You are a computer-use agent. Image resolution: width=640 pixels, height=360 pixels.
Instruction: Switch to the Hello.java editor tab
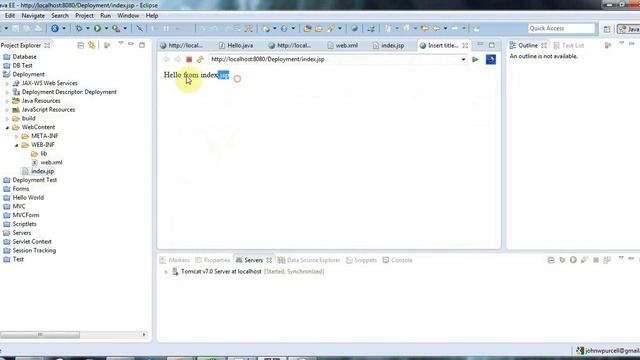236,45
